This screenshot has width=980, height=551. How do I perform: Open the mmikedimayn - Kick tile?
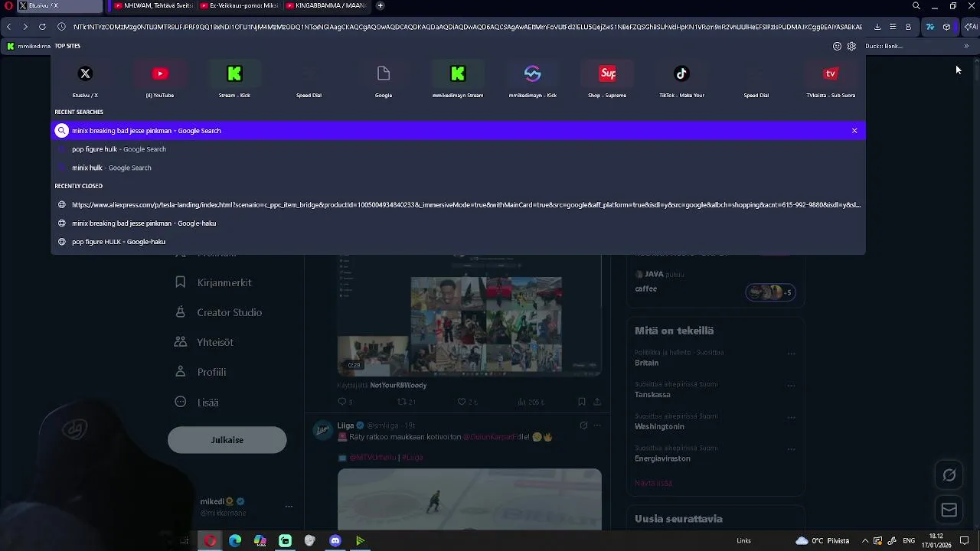click(533, 80)
